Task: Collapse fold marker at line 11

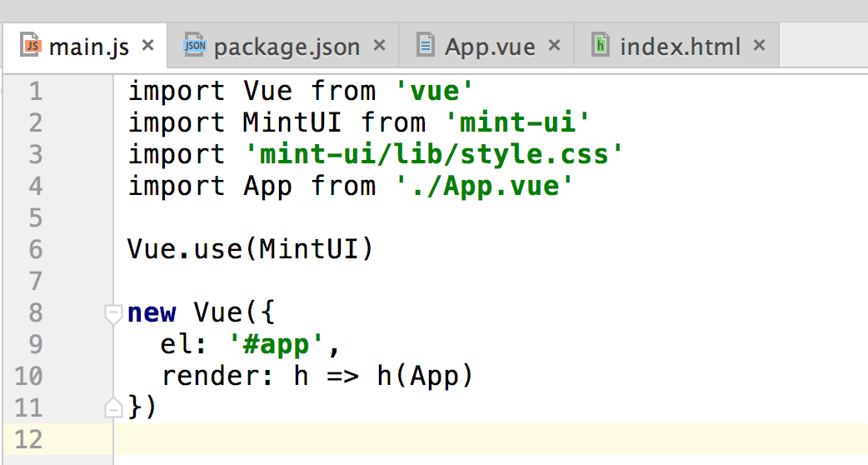Action: click(113, 407)
